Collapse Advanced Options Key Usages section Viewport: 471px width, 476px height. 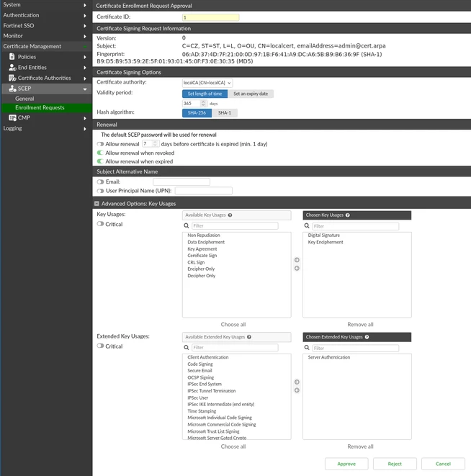click(97, 204)
